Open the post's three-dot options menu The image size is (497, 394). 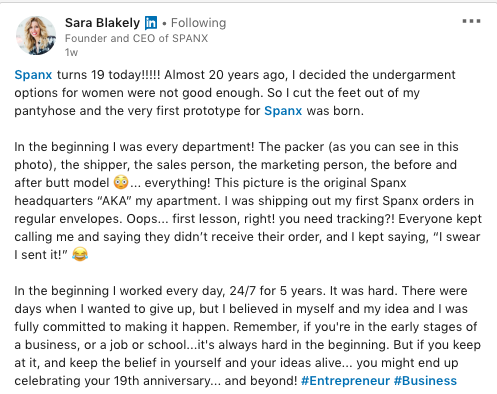point(471,21)
